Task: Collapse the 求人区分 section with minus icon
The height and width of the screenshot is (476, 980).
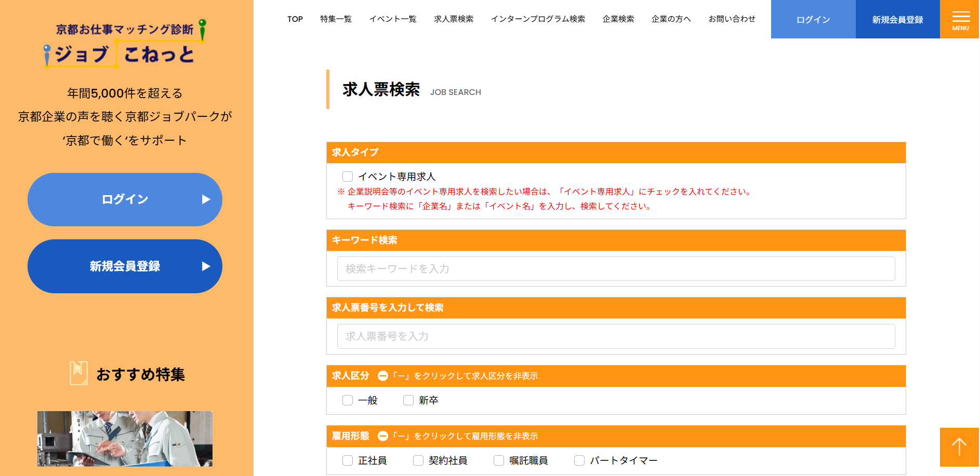Action: [x=383, y=376]
